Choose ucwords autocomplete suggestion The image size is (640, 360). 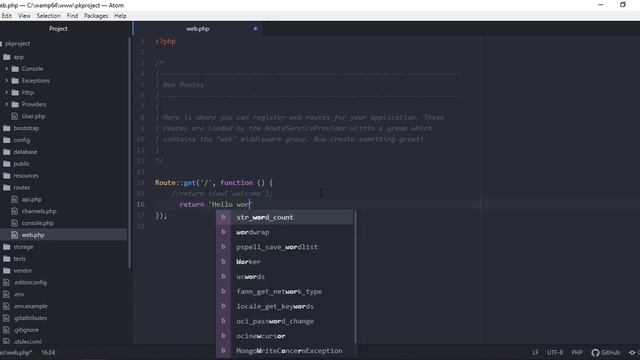click(284, 276)
